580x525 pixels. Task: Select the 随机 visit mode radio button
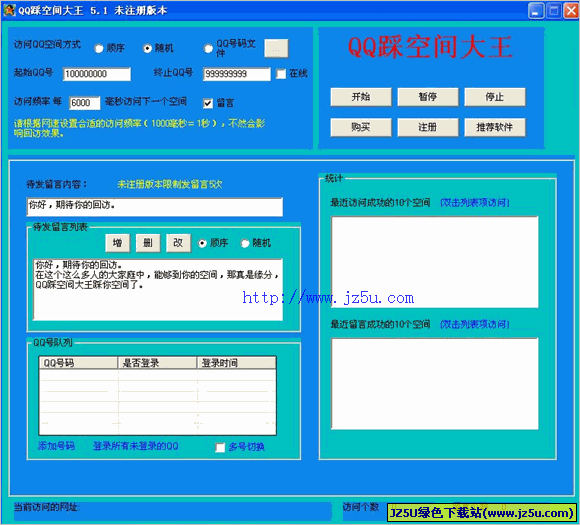point(147,48)
